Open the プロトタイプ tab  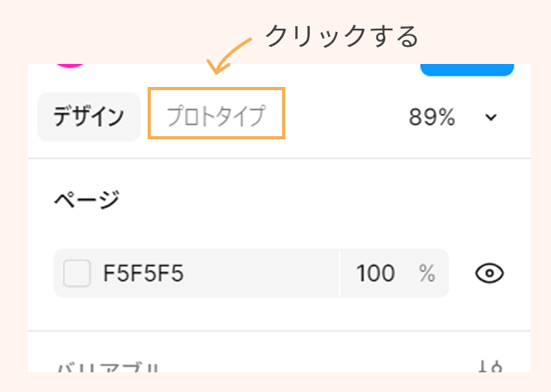tap(216, 116)
